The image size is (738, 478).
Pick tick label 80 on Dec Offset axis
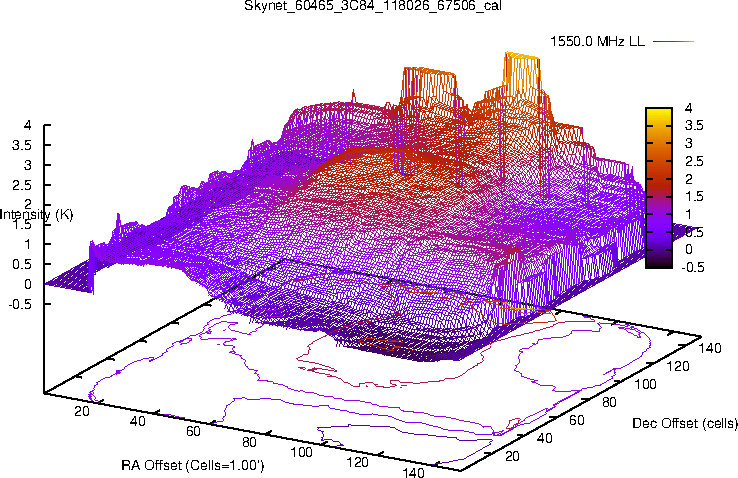coord(610,402)
